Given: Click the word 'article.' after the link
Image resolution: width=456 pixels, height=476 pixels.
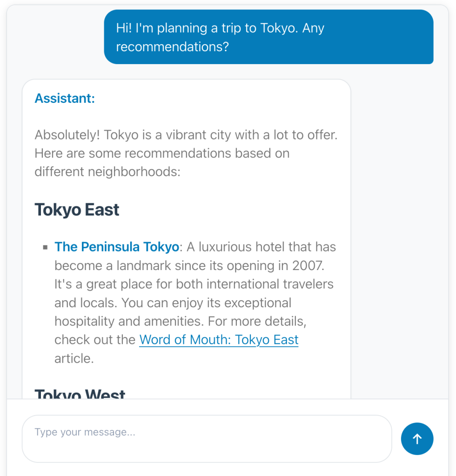Looking at the screenshot, I should point(74,358).
